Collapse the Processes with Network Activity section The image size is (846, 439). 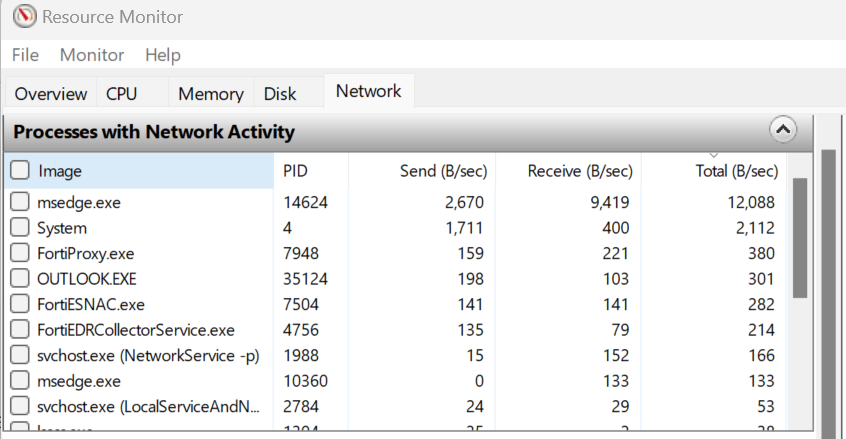pos(782,130)
